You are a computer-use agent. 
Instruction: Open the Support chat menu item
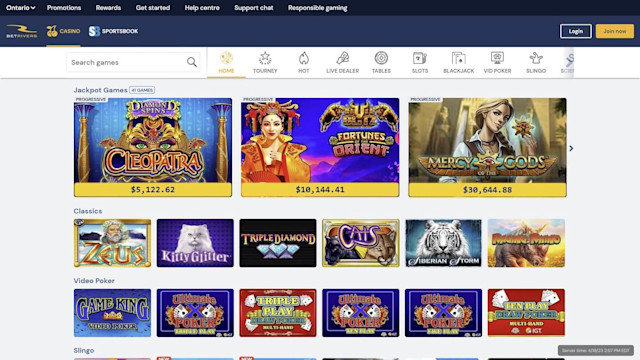click(253, 8)
